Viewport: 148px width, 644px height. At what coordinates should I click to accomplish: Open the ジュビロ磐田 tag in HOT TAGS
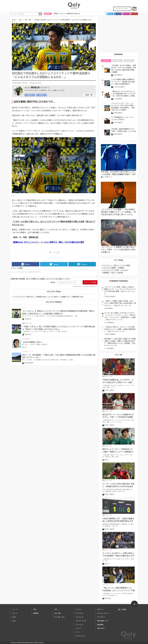(x=125, y=266)
